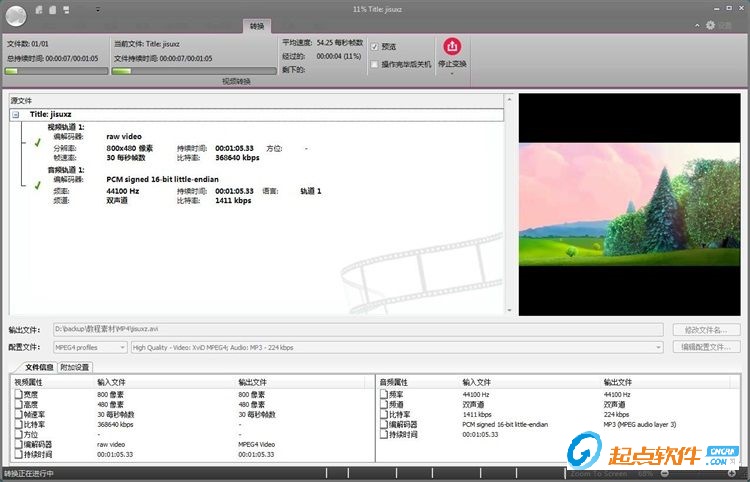Screen dimensions: 750x482
Task: Click total duration progress bar
Action: coord(56,71)
